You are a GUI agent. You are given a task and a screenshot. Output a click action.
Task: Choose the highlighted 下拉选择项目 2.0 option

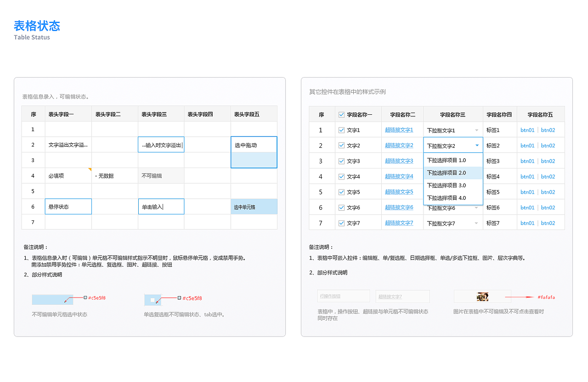coord(453,173)
